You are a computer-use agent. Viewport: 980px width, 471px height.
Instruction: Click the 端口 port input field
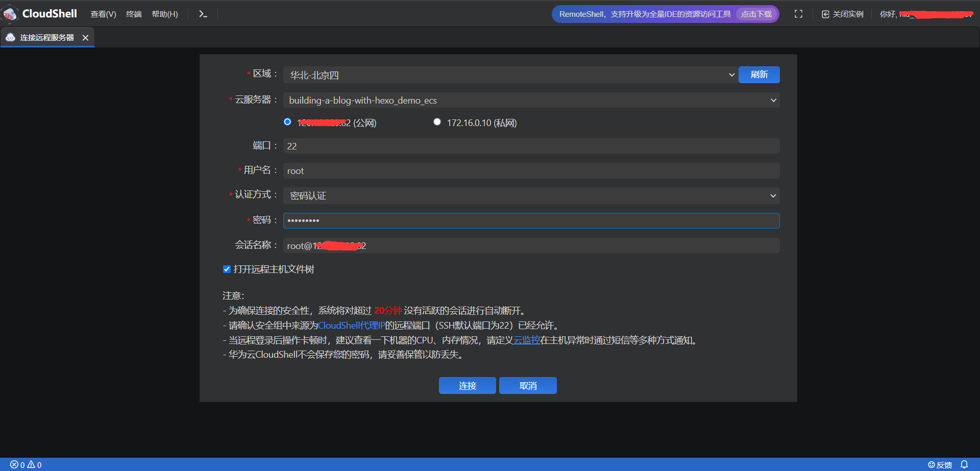(x=531, y=145)
